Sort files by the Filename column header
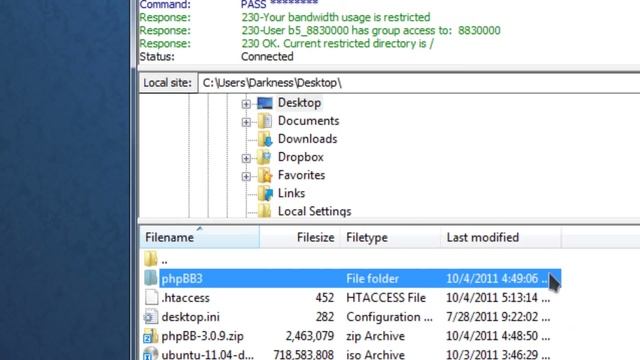The image size is (640, 360). (200, 237)
